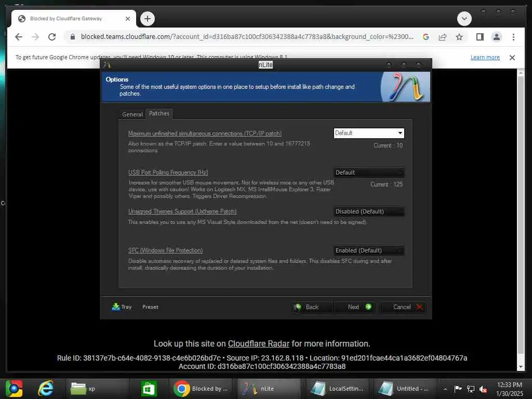
Task: Click the nLite logo in title bar
Action: (107, 65)
